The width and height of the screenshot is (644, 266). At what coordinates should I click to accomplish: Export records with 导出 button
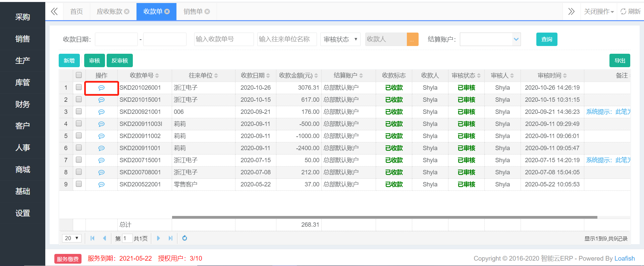click(620, 60)
